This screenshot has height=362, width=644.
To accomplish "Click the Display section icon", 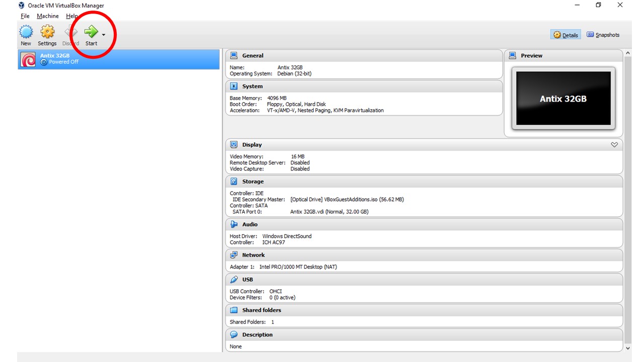I will 234,144.
